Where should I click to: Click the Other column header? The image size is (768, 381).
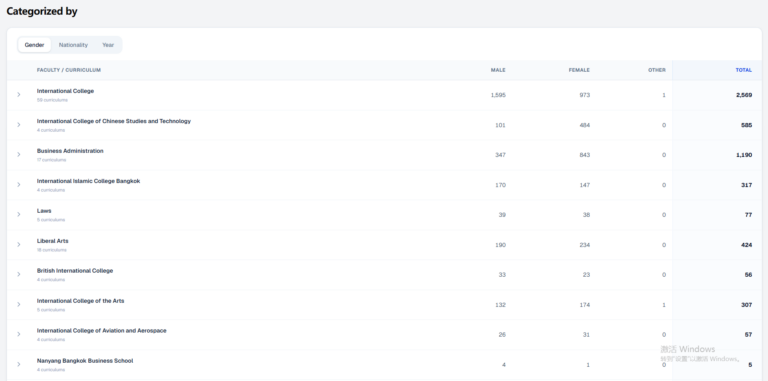click(657, 70)
